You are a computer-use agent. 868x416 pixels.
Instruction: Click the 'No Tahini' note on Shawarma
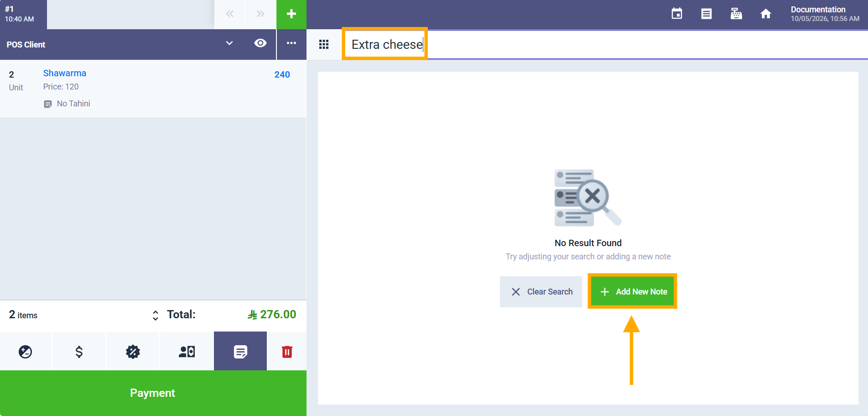click(x=67, y=104)
